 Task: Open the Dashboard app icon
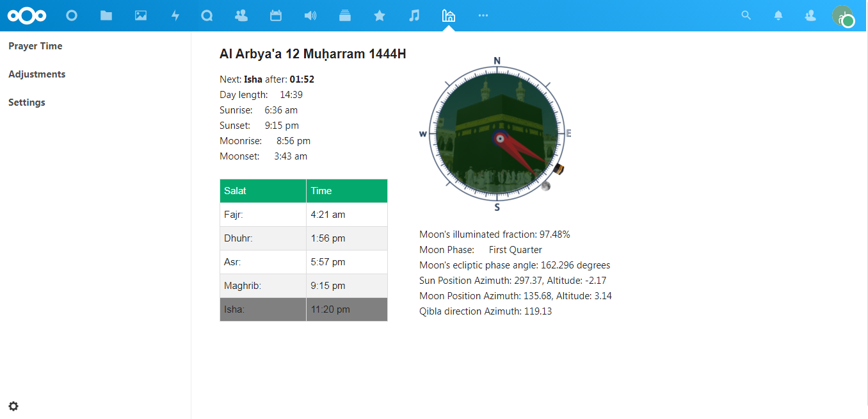(72, 15)
